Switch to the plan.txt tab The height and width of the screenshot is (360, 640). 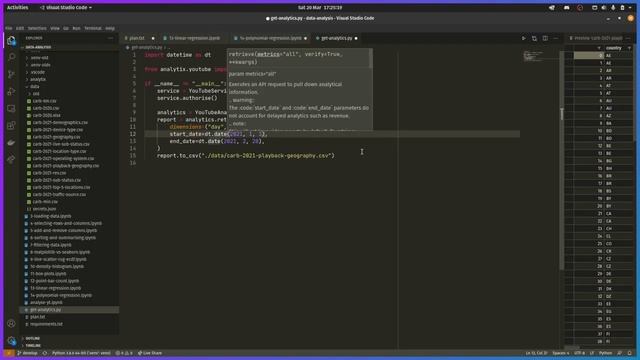137,38
